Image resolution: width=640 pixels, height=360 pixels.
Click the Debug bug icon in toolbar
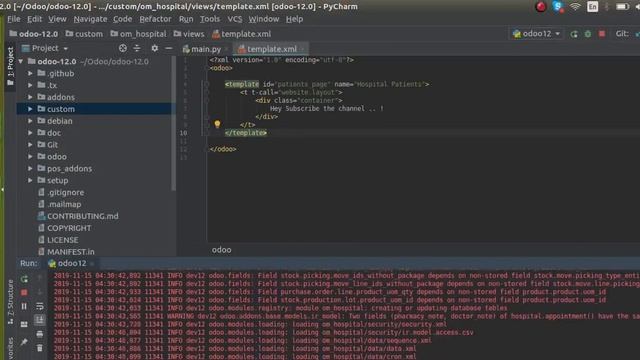[588, 34]
